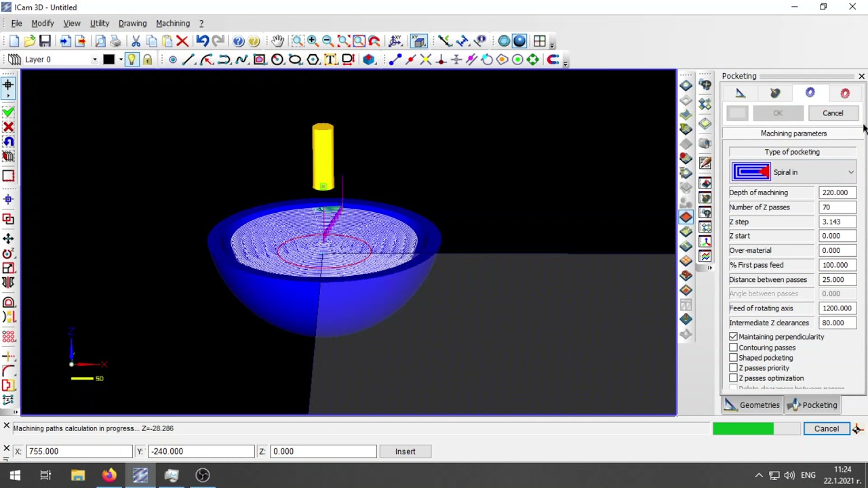This screenshot has width=868, height=488.
Task: Edit the Number of Z passes field
Action: tap(838, 207)
